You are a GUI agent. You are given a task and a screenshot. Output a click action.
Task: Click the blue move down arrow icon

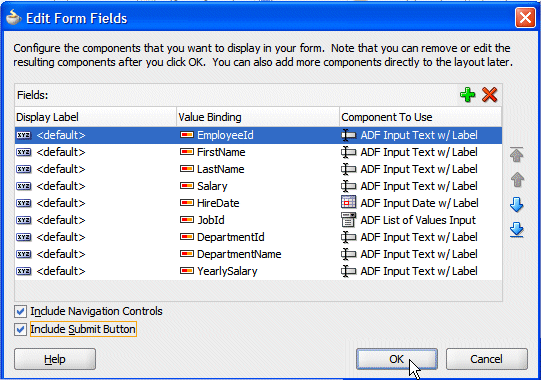tap(517, 204)
